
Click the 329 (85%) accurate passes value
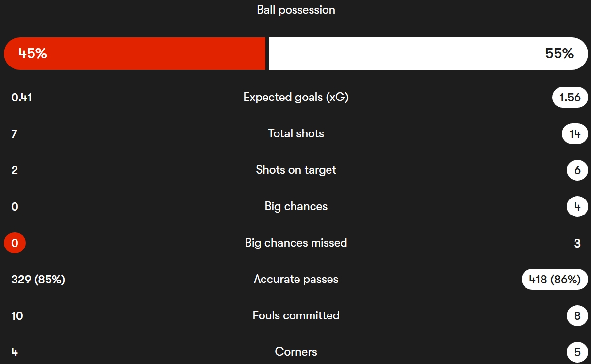coord(38,280)
